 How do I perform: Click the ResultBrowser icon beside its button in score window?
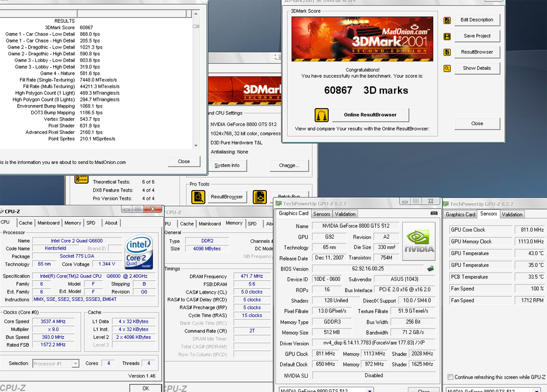447,52
